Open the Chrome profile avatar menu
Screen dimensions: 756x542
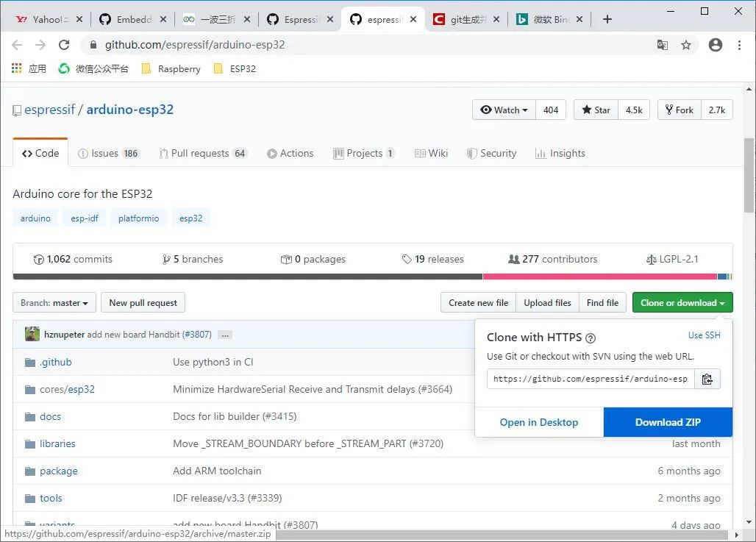(x=715, y=45)
